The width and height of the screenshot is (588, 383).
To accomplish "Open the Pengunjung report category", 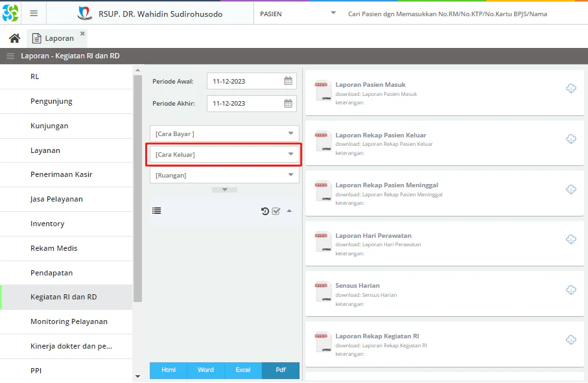I will 66,102.
